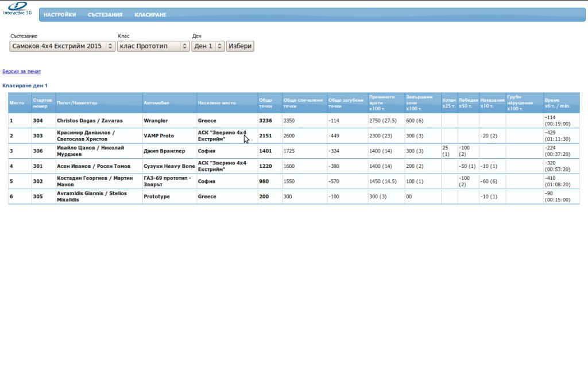Click the Класиране ден 1 heading
The image size is (588, 368).
coord(25,86)
